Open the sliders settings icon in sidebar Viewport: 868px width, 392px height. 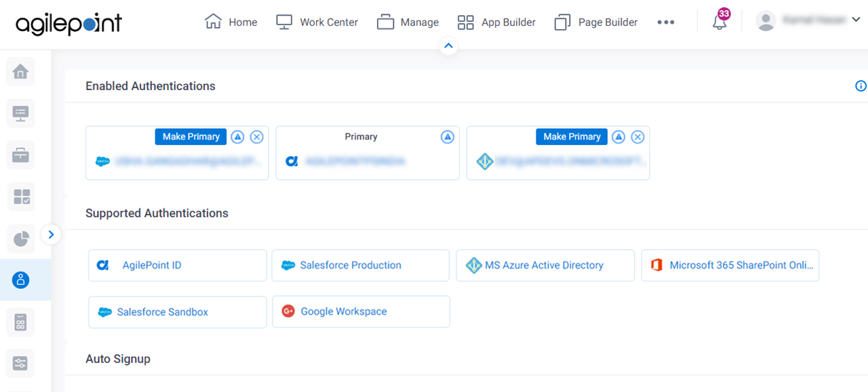tap(20, 364)
